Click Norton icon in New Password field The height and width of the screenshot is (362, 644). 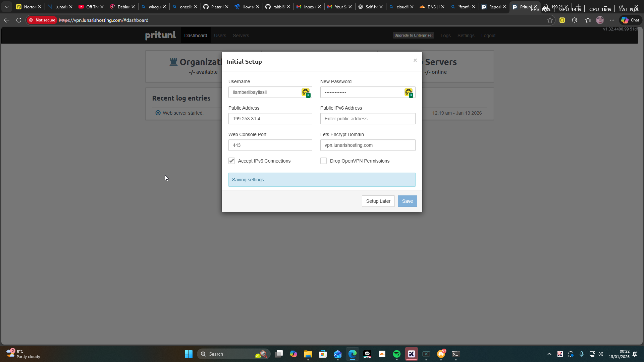click(x=408, y=92)
